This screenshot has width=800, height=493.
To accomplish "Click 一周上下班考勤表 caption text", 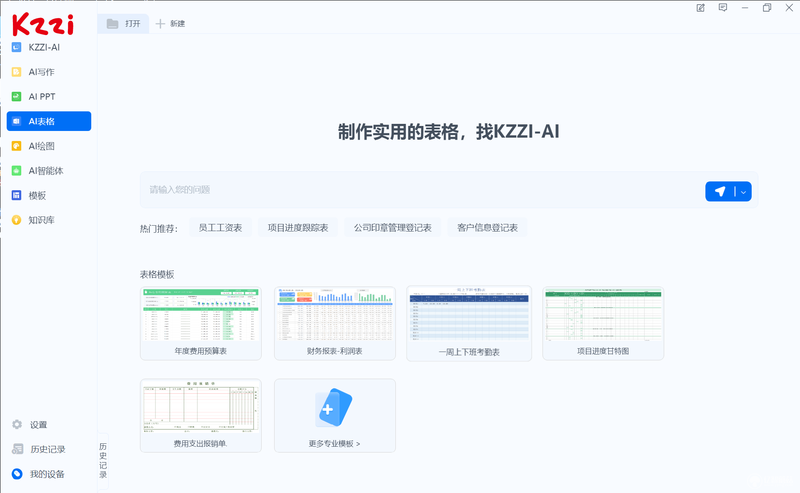I will tap(469, 352).
